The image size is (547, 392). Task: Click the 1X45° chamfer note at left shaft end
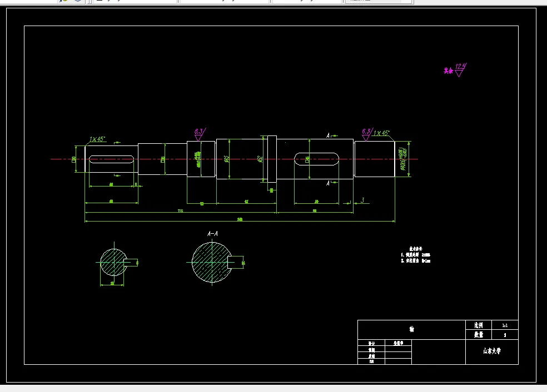[97, 139]
